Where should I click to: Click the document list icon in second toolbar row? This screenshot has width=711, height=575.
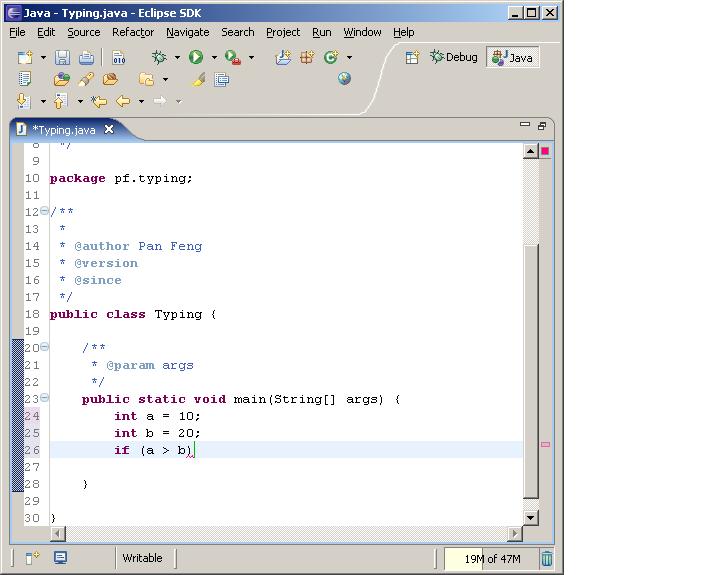(24, 79)
